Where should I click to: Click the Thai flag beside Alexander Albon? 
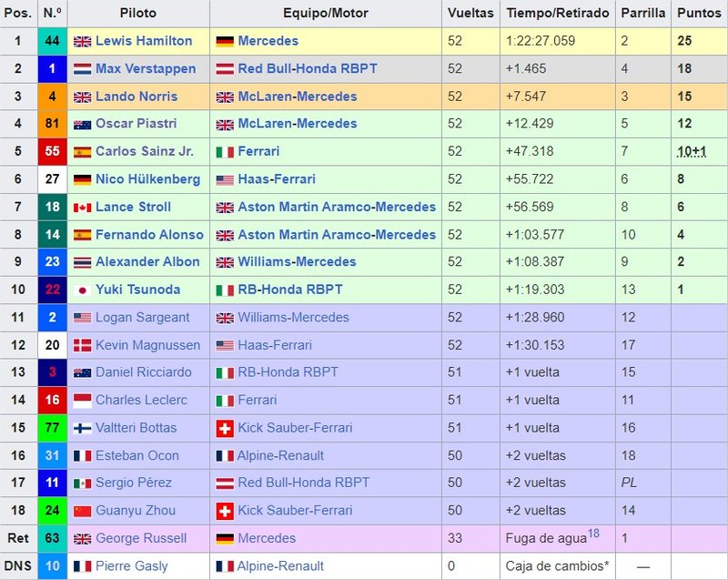tap(82, 263)
